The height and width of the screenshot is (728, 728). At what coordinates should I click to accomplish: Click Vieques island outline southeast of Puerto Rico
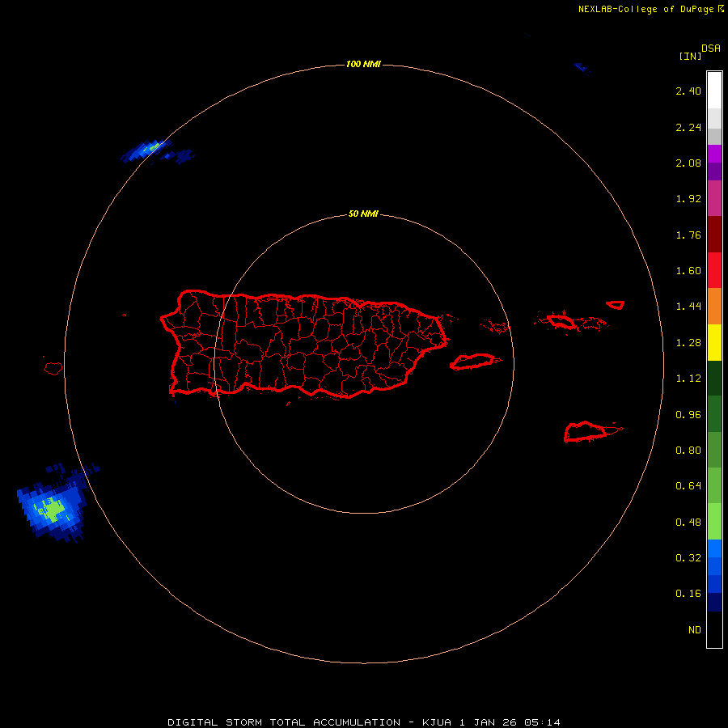tap(472, 362)
